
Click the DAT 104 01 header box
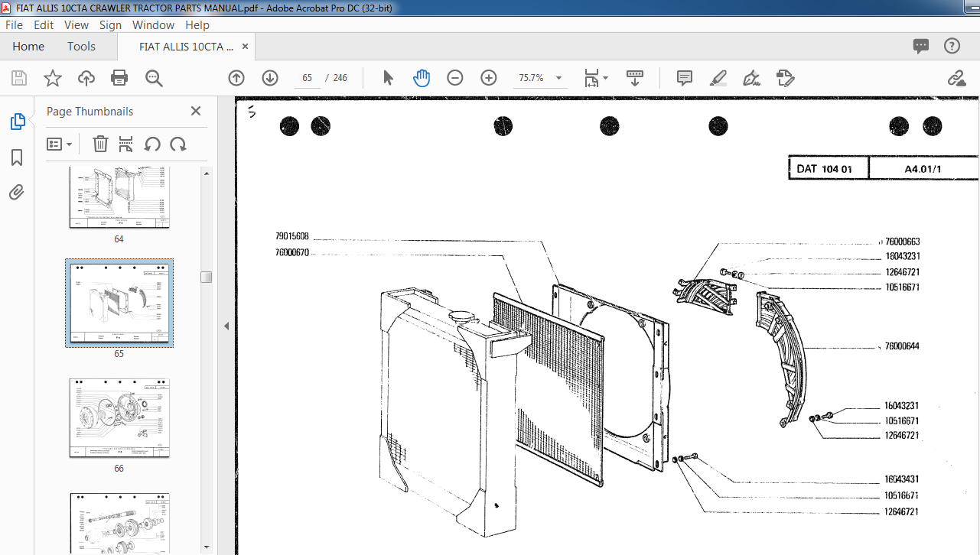pyautogui.click(x=829, y=168)
